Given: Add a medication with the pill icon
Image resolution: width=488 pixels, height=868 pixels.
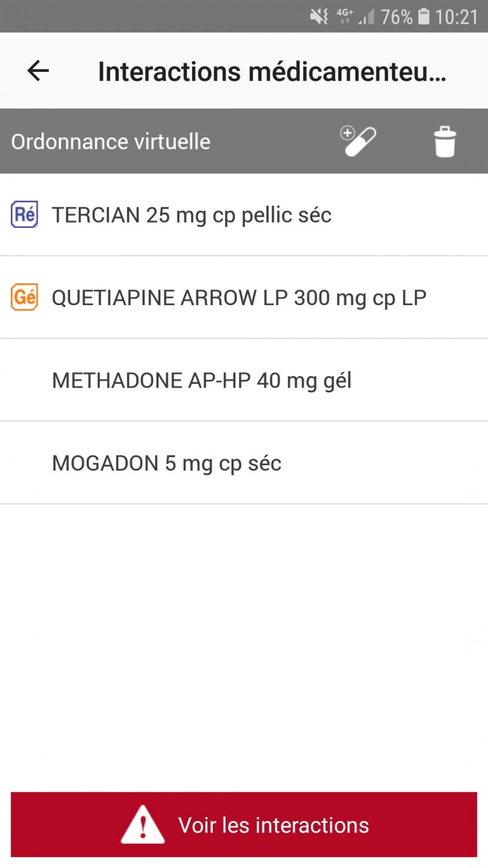Looking at the screenshot, I should [358, 142].
